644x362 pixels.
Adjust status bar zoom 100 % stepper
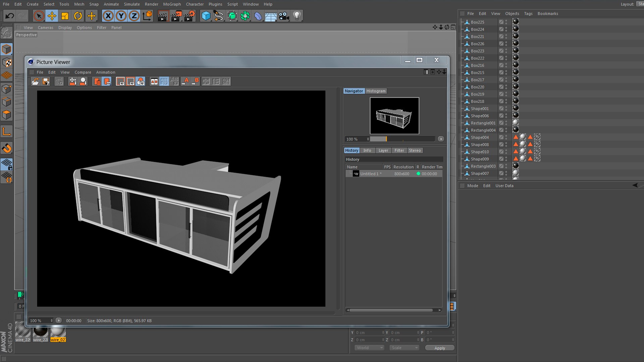pos(51,321)
